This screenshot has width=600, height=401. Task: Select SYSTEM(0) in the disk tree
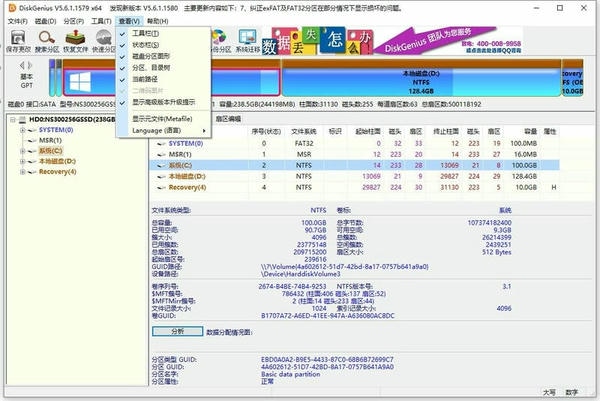pos(56,130)
